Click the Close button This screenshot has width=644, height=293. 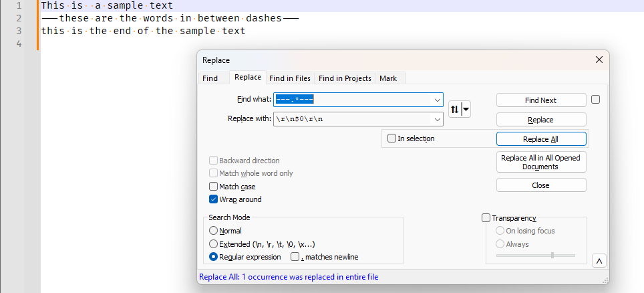(541, 185)
